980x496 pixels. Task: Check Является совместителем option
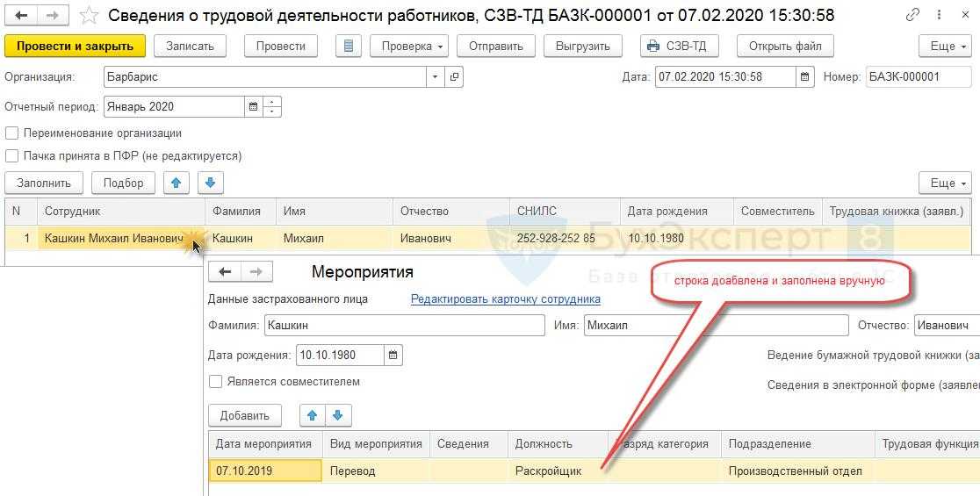tap(216, 382)
